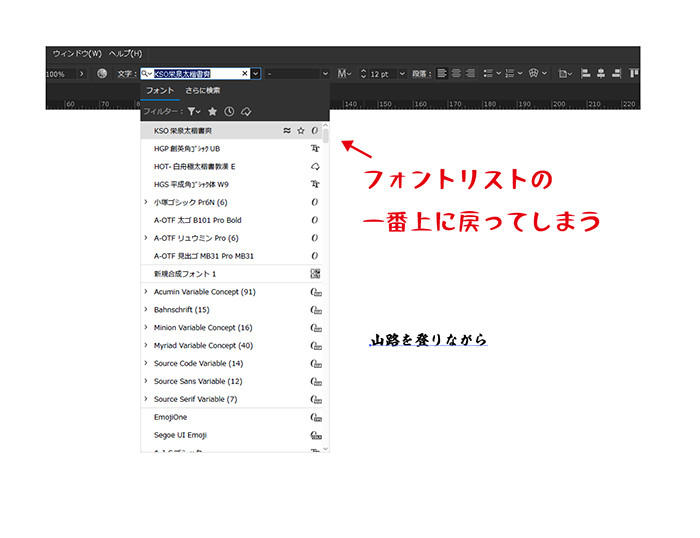The image size is (700, 538).
Task: Open the ウィンドウ(W) menu
Action: click(76, 53)
